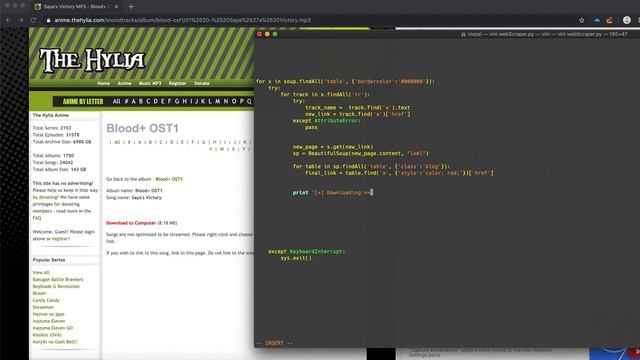This screenshot has width=640, height=360.
Task: Click the lock icon in the address bar
Action: [49, 20]
